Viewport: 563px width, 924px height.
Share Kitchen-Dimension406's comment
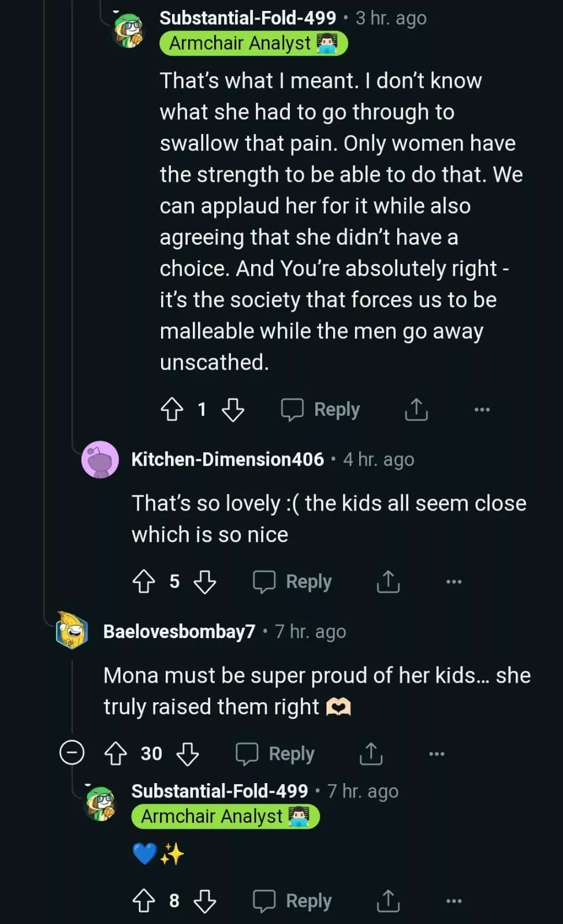(388, 582)
